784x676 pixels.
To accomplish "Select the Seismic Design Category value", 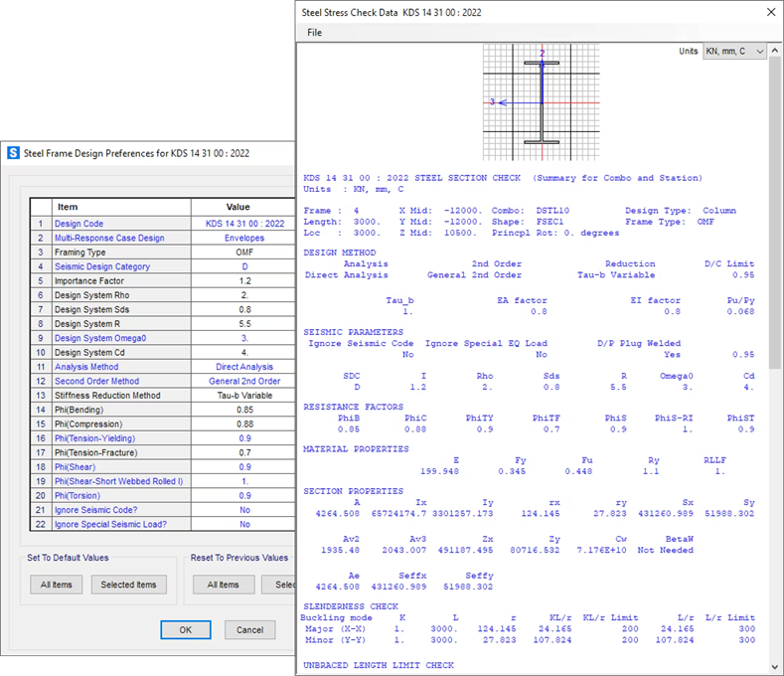I will (244, 266).
